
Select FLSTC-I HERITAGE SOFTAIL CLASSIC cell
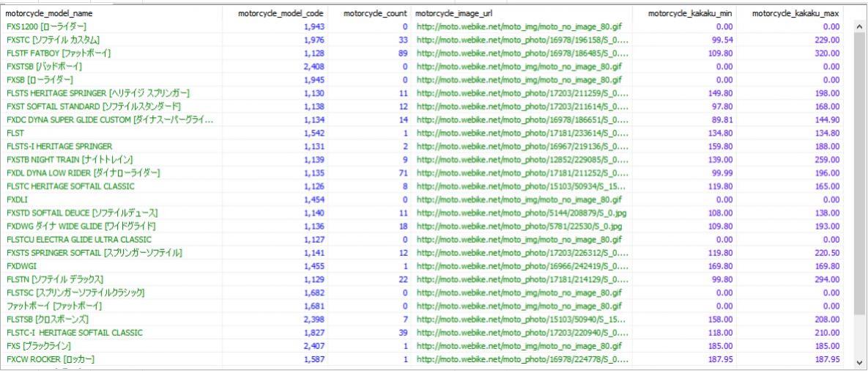point(111,332)
